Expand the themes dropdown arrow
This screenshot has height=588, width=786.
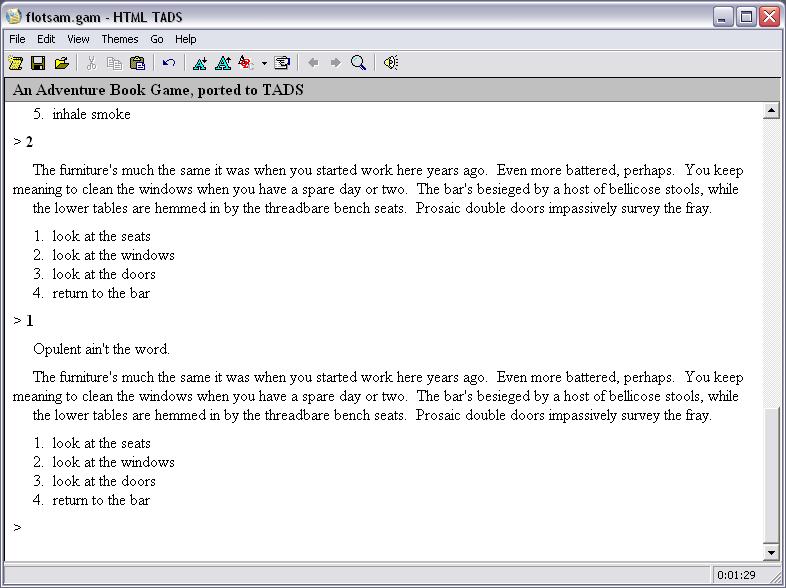tap(264, 64)
